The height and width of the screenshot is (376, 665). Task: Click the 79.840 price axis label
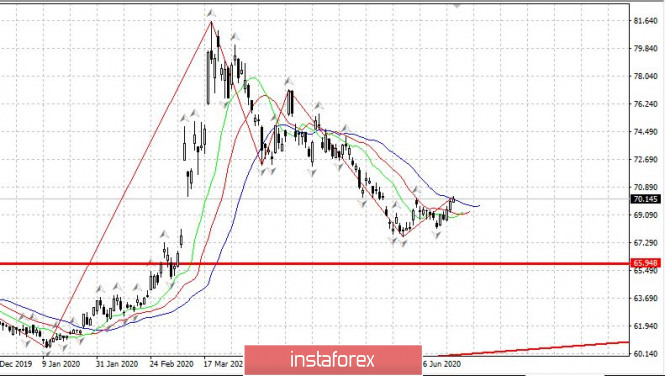coord(645,48)
